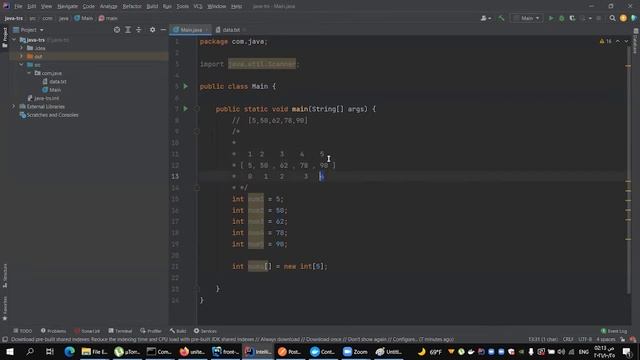Image resolution: width=640 pixels, height=360 pixels.
Task: Click the Structure vertical sidebar tab
Action: coord(5,276)
